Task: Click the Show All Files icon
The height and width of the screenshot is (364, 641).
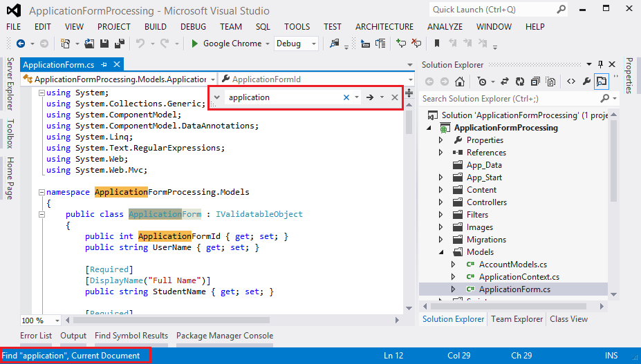Action: pos(550,82)
